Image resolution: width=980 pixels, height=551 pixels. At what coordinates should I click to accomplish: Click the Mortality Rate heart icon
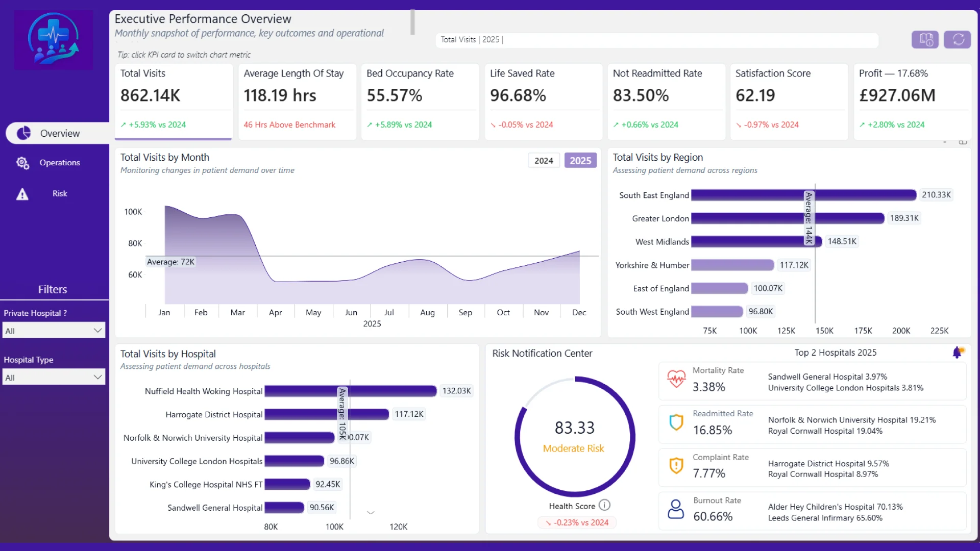[676, 379]
